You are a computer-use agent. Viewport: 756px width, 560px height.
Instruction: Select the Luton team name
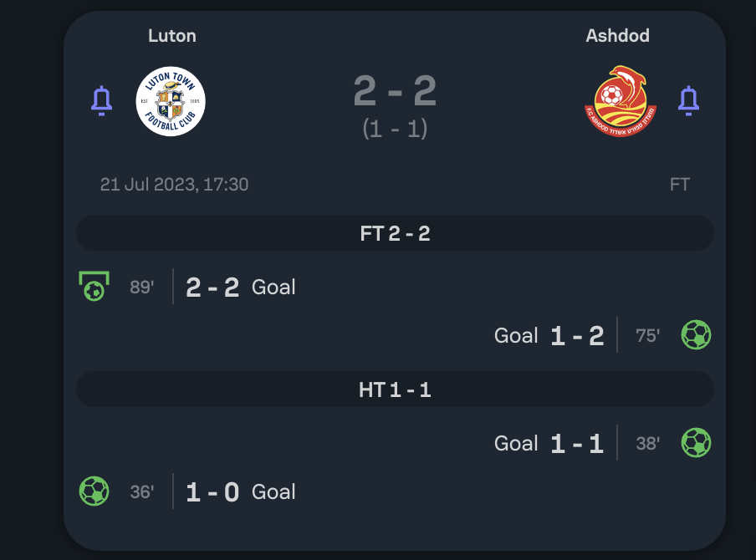172,36
